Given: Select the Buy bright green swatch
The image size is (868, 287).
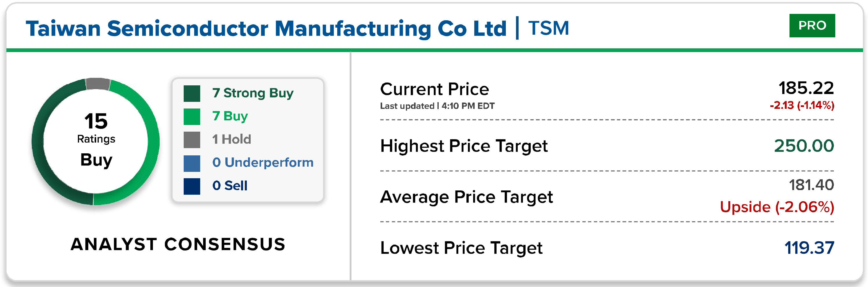Looking at the screenshot, I should 192,117.
